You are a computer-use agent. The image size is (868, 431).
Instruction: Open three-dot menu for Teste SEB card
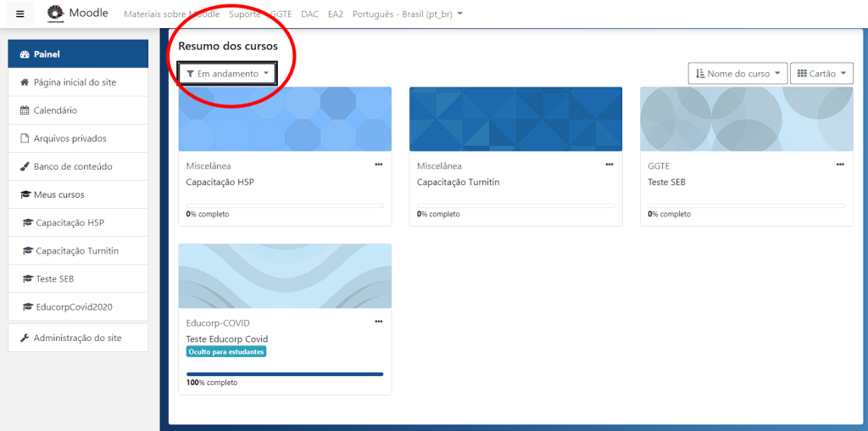pyautogui.click(x=840, y=165)
